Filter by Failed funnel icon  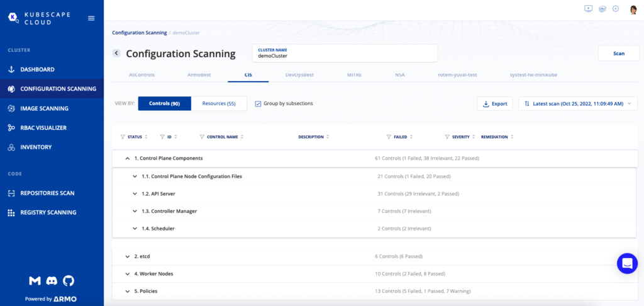(389, 137)
